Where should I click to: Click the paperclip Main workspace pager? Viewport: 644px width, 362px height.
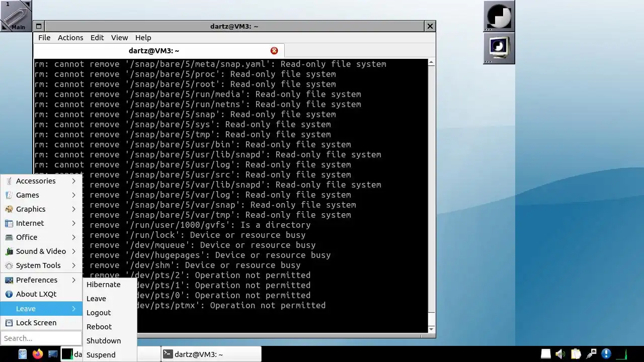click(x=16, y=16)
